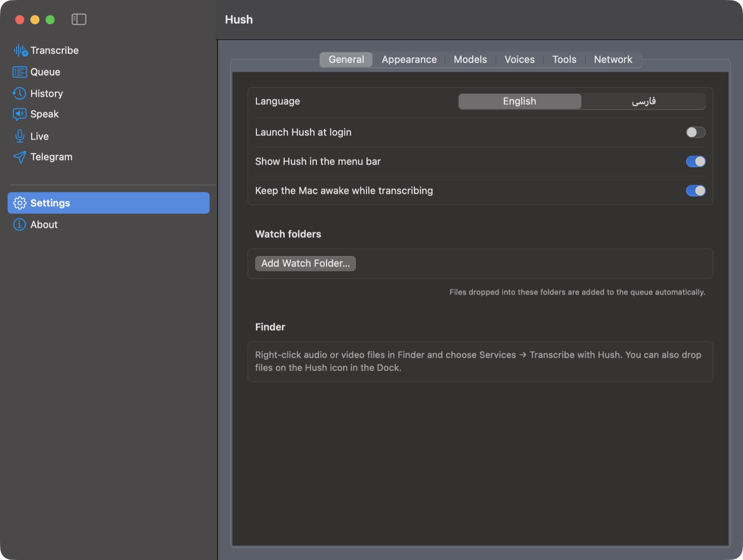
Task: Open the Transcribe waveform icon in sidebar
Action: 20,50
